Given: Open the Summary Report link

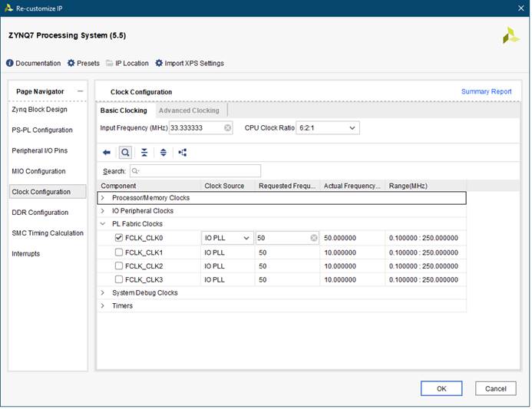Looking at the screenshot, I should point(486,92).
